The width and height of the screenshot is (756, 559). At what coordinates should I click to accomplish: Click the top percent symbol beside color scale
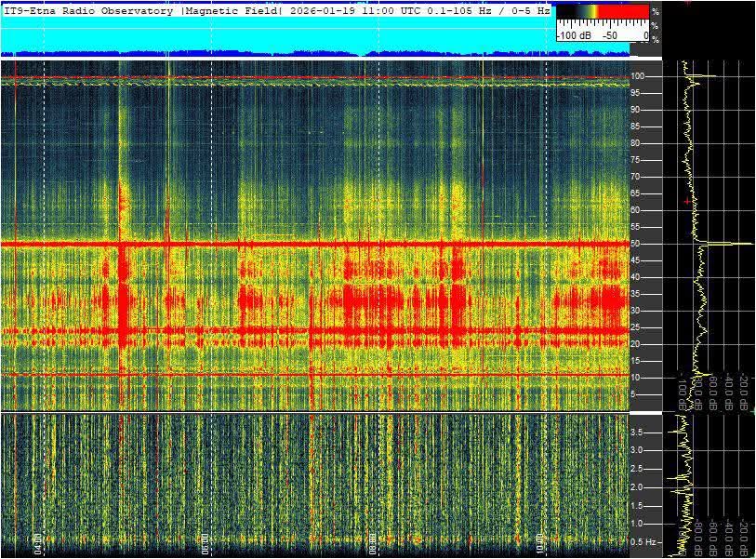tap(656, 11)
